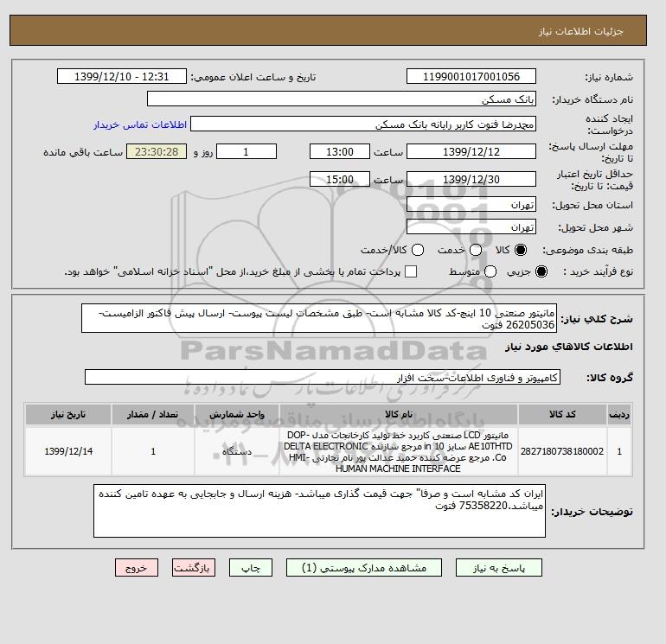
Task: Enable Islamic treasury bonds payment checkbox
Action: pos(411,271)
